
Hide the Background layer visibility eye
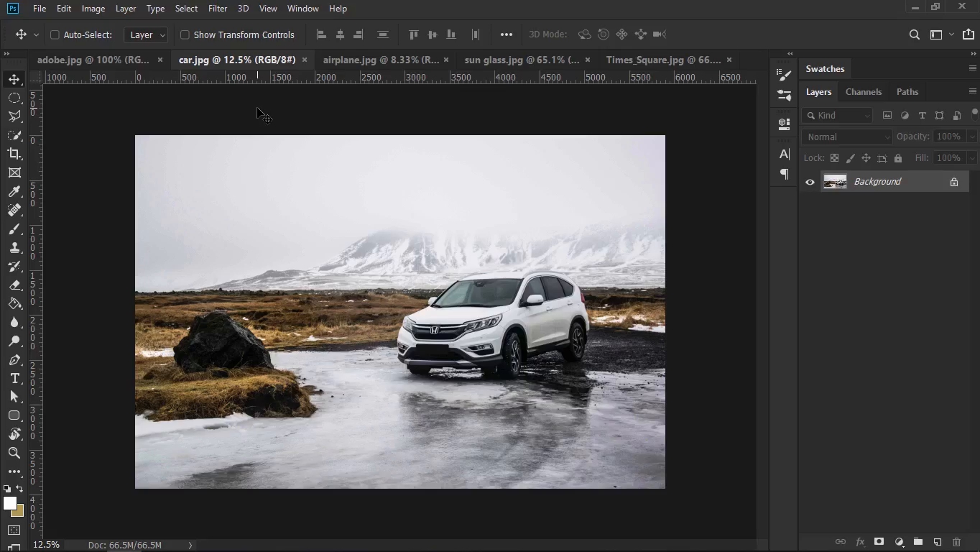(810, 182)
